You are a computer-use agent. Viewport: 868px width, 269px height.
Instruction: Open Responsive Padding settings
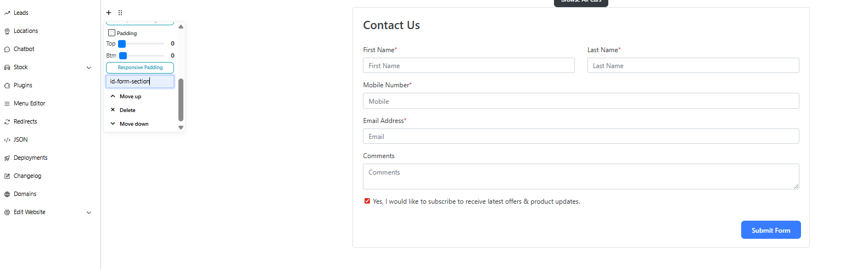point(140,68)
